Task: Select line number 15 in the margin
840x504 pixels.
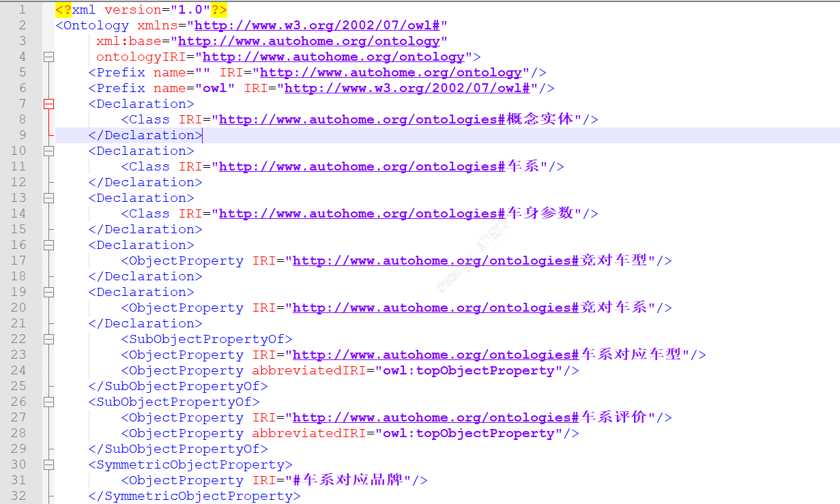Action: click(18, 230)
